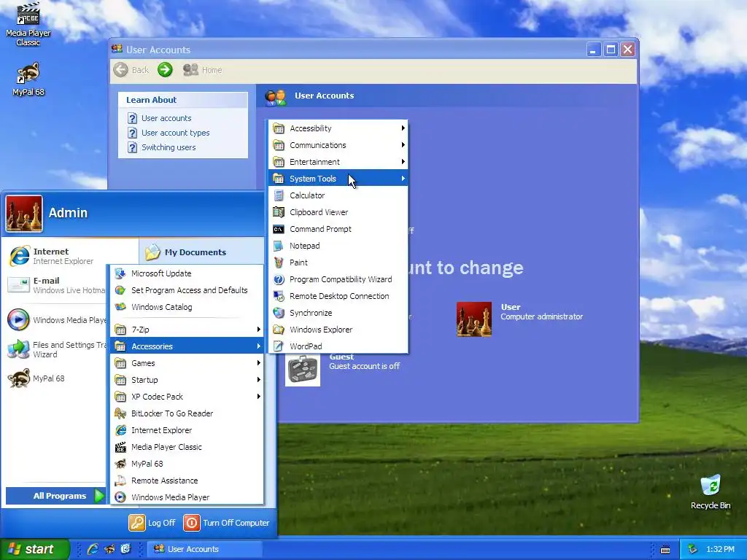Click the All Programs button
747x560 pixels.
coord(55,496)
